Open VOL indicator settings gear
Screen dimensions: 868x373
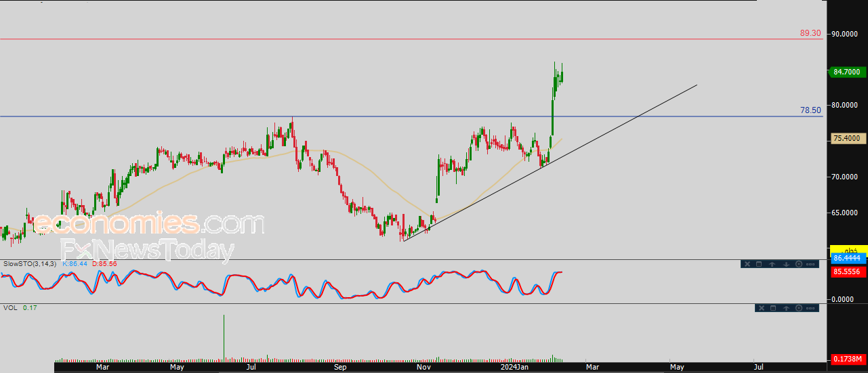click(799, 308)
